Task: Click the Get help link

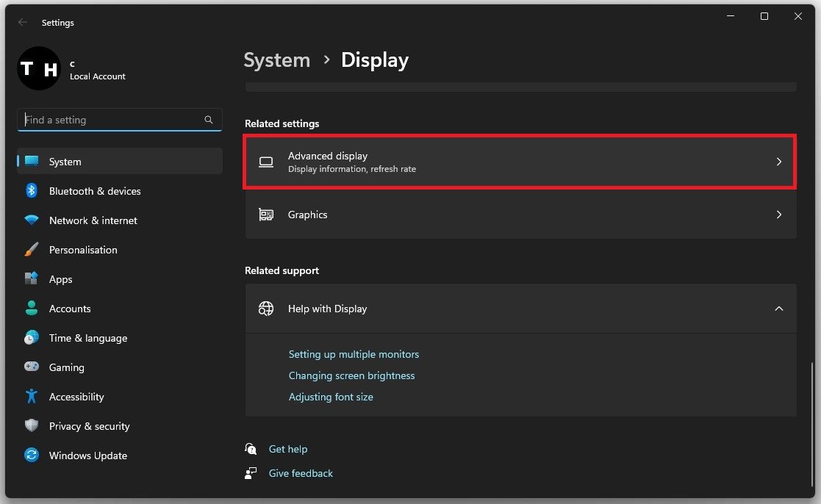Action: coord(288,449)
